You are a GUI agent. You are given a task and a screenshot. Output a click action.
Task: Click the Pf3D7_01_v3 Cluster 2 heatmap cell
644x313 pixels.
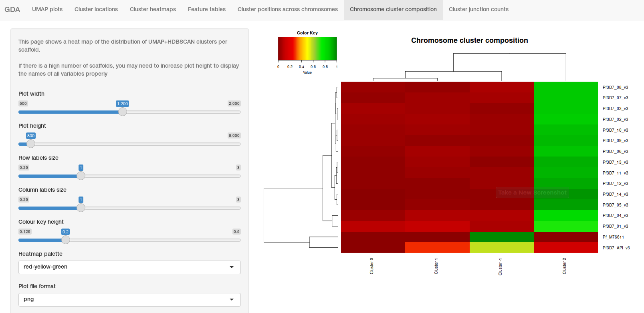click(566, 226)
